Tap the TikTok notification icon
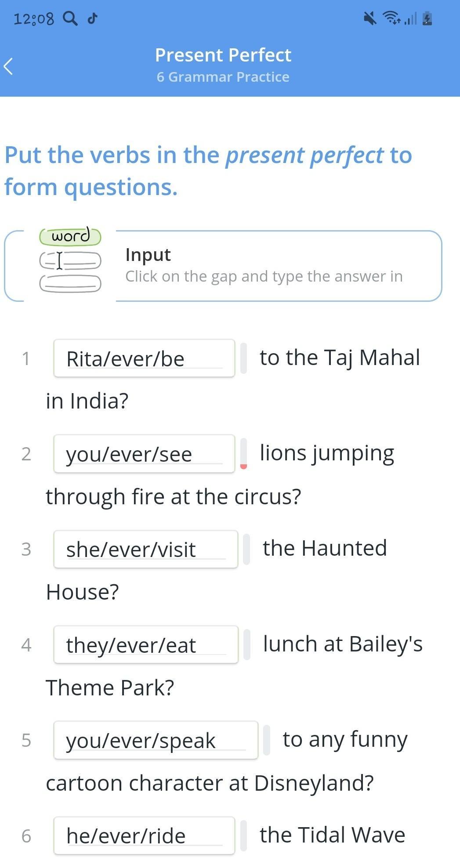Viewport: 460px width, 868px height. 92,18
